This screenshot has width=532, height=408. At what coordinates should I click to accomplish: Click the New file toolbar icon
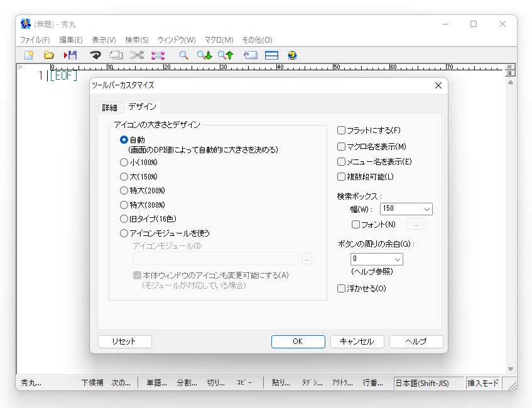[29, 55]
